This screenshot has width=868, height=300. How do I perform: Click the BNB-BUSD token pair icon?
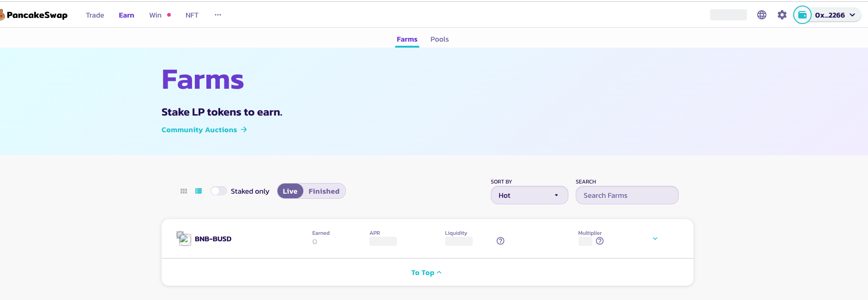[x=184, y=239]
